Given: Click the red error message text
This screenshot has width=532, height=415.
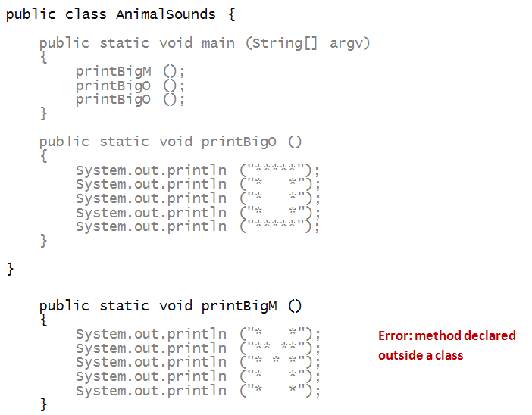Looking at the screenshot, I should coord(446,345).
